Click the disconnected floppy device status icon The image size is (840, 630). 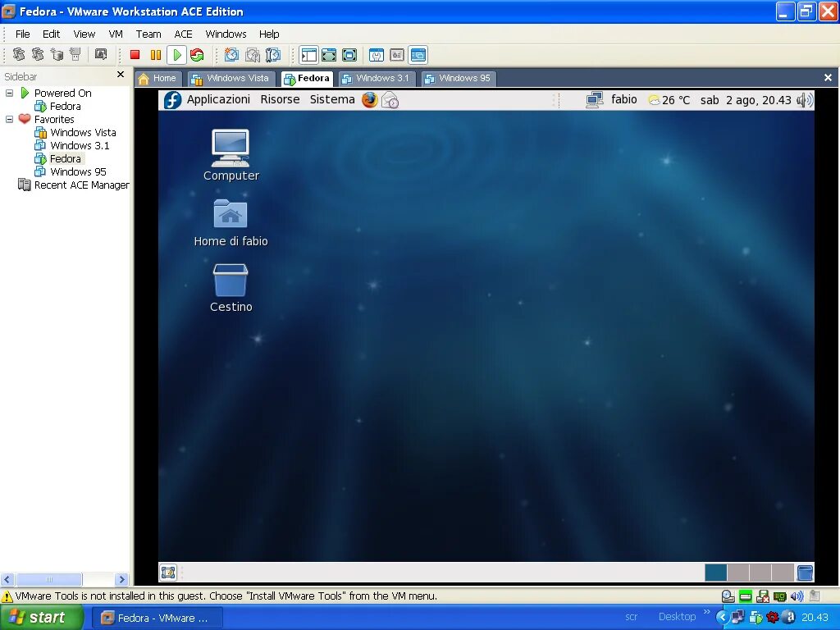pyautogui.click(x=763, y=596)
